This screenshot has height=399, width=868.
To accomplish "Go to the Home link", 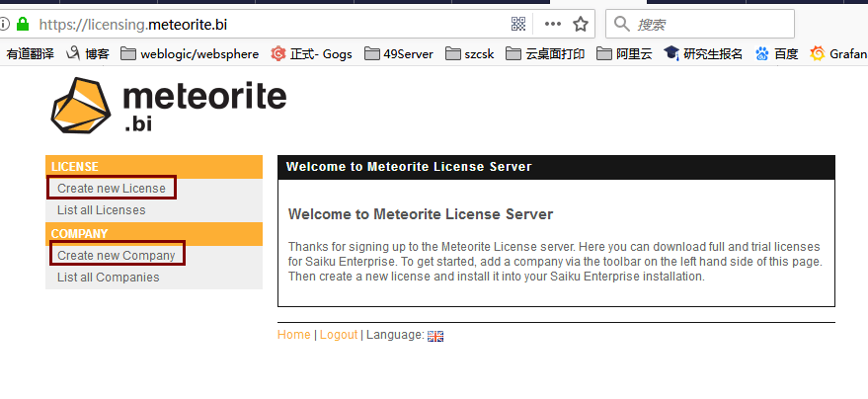I will (x=294, y=335).
